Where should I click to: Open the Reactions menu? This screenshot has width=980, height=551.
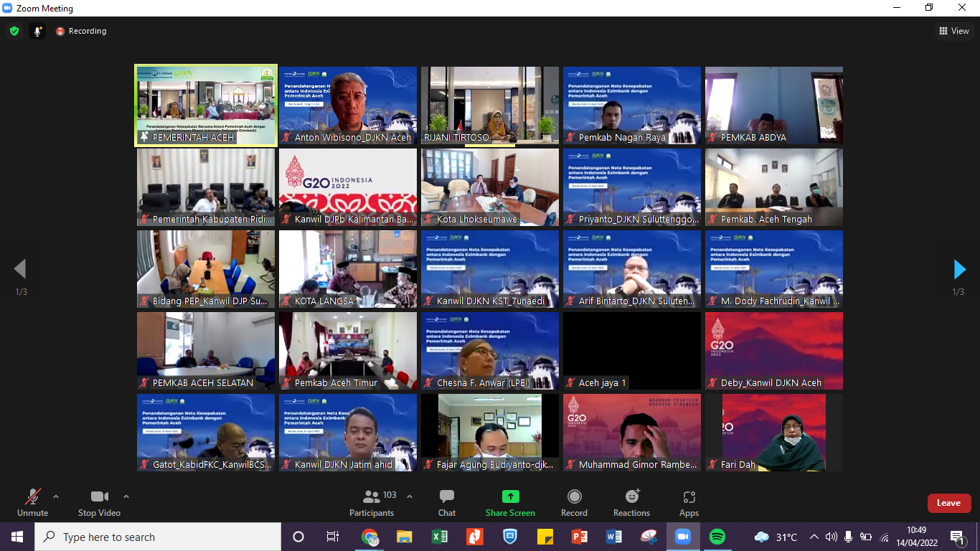click(631, 502)
